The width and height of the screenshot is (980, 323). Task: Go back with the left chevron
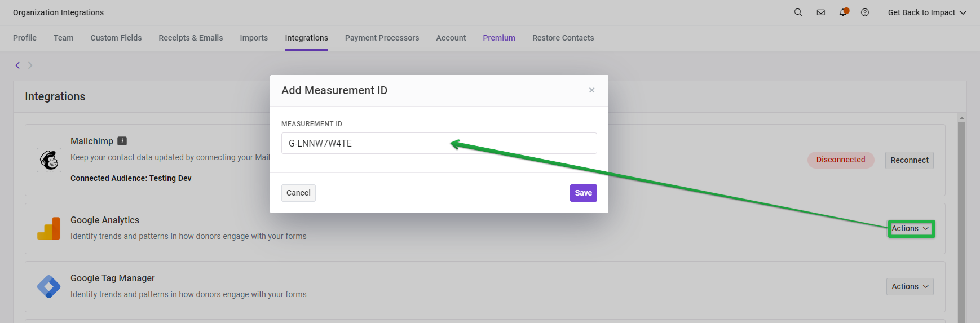(x=17, y=65)
